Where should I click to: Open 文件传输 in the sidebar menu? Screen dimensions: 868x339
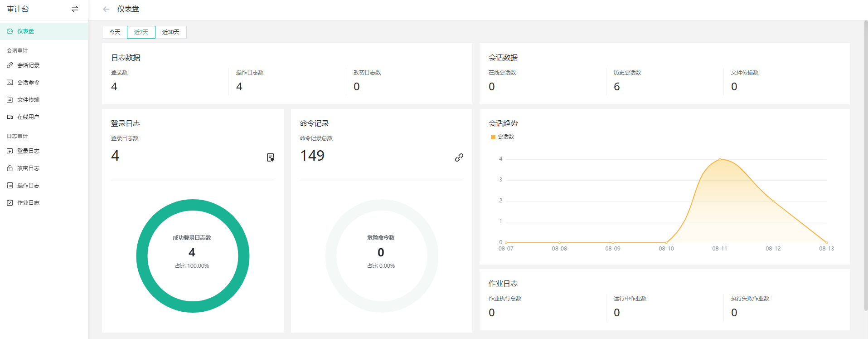click(x=29, y=100)
